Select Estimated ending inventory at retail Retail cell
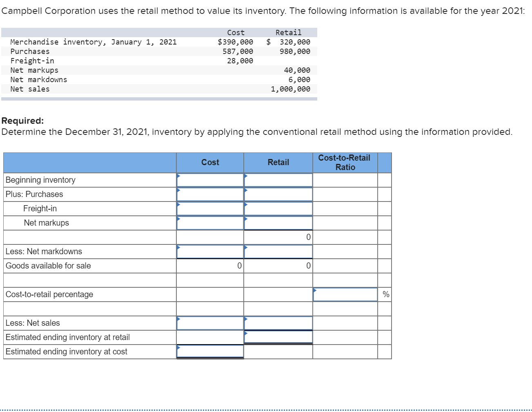This screenshot has height=412, width=532. (278, 337)
